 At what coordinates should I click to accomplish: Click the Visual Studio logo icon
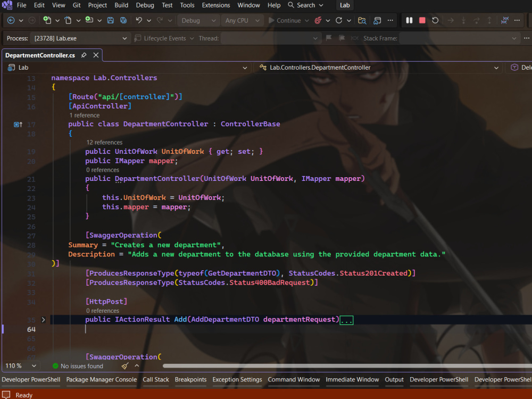[7, 5]
